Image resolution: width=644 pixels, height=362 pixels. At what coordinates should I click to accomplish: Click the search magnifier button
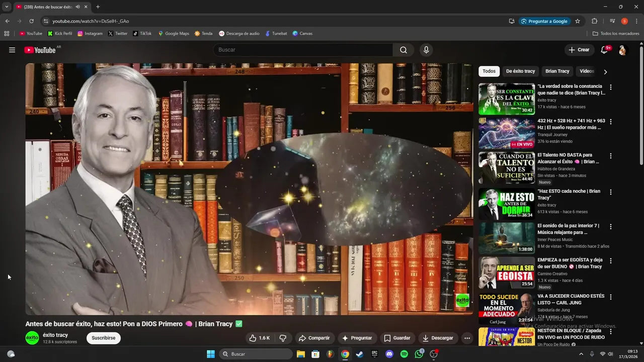pyautogui.click(x=404, y=50)
